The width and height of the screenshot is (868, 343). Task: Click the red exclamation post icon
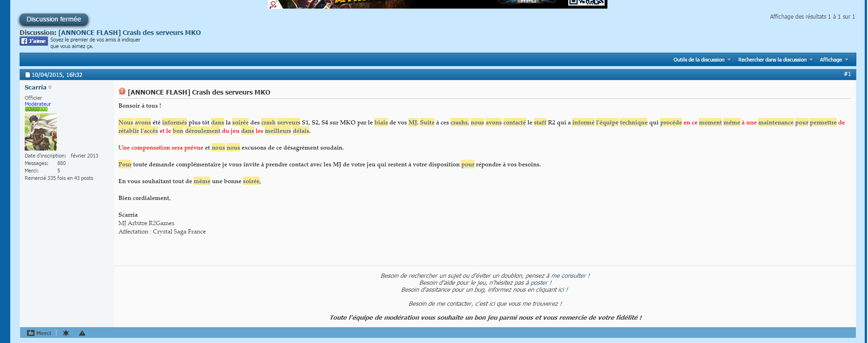pos(122,91)
